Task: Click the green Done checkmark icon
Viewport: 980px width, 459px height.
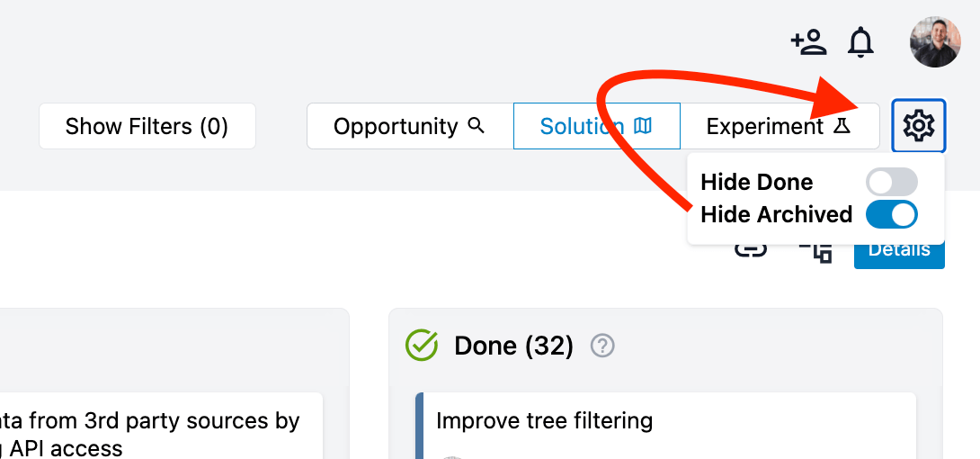Action: [x=422, y=346]
